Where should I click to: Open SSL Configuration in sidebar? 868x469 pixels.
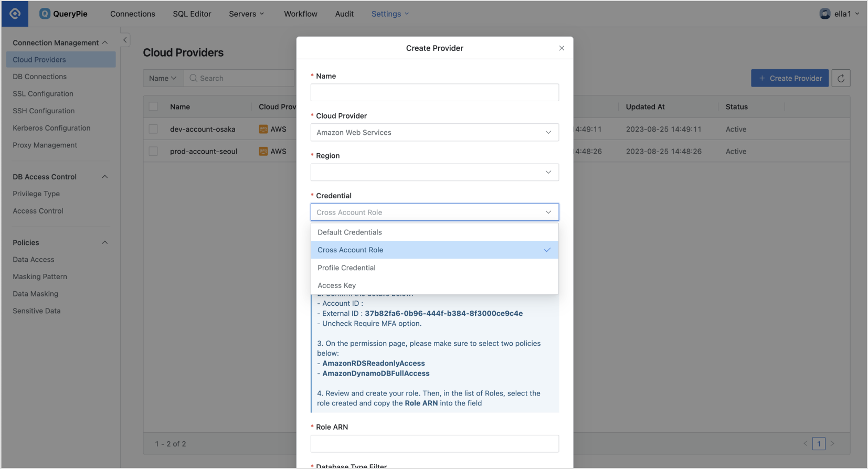43,93
